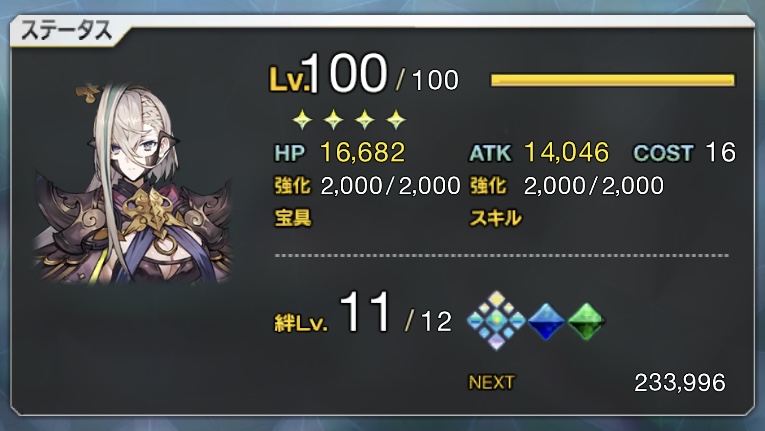
Task: Open the ステータス tab header
Action: tap(66, 32)
